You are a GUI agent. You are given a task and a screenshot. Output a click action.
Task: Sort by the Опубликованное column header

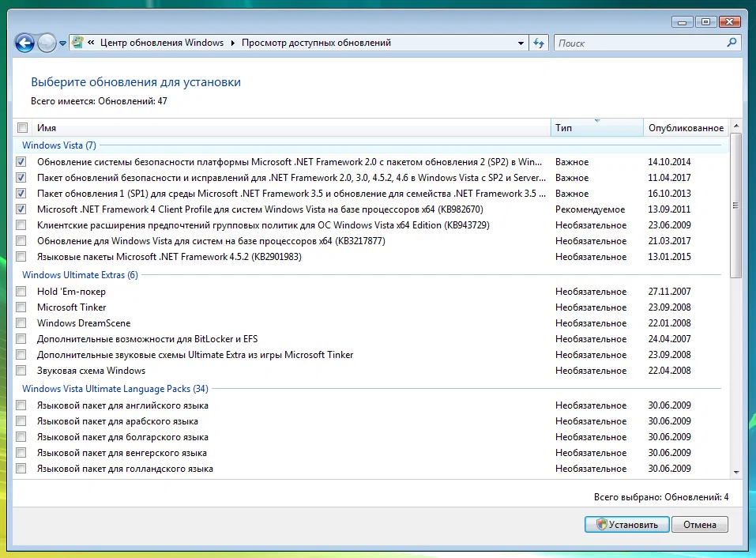pos(686,128)
